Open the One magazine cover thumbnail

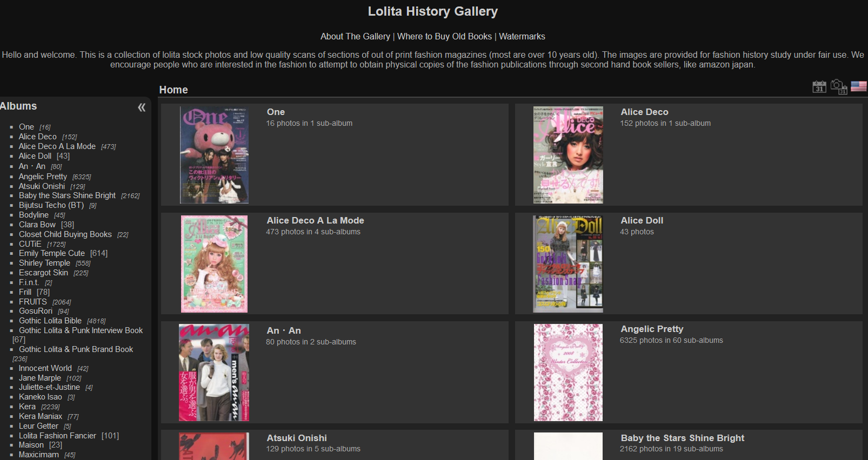coord(214,155)
